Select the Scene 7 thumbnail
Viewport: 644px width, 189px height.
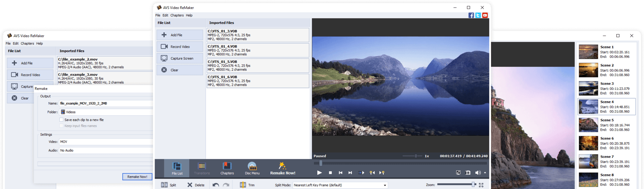pos(588,162)
